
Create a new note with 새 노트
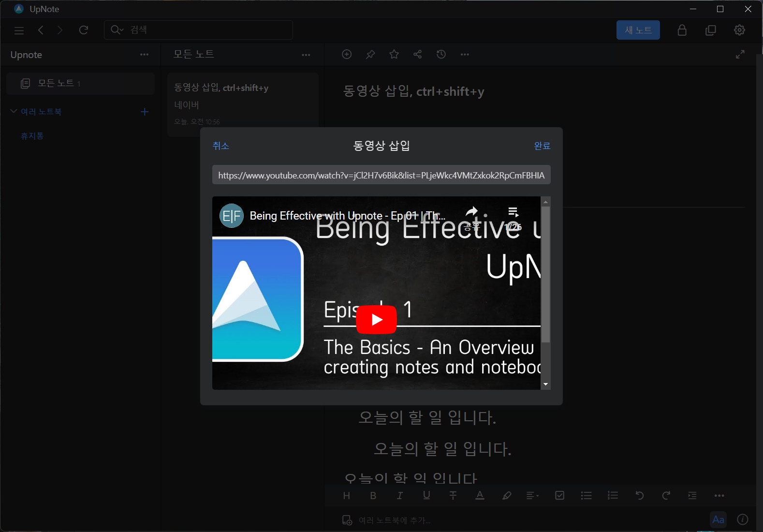[638, 30]
